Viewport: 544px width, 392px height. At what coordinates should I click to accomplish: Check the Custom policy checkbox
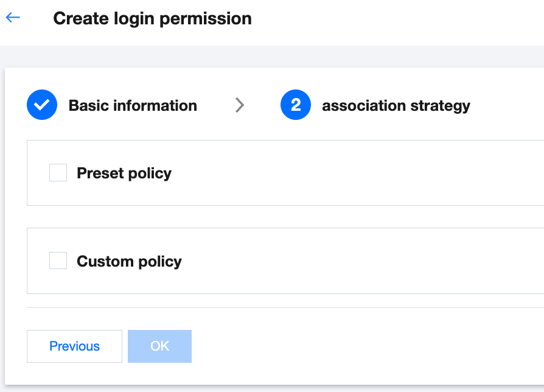58,260
